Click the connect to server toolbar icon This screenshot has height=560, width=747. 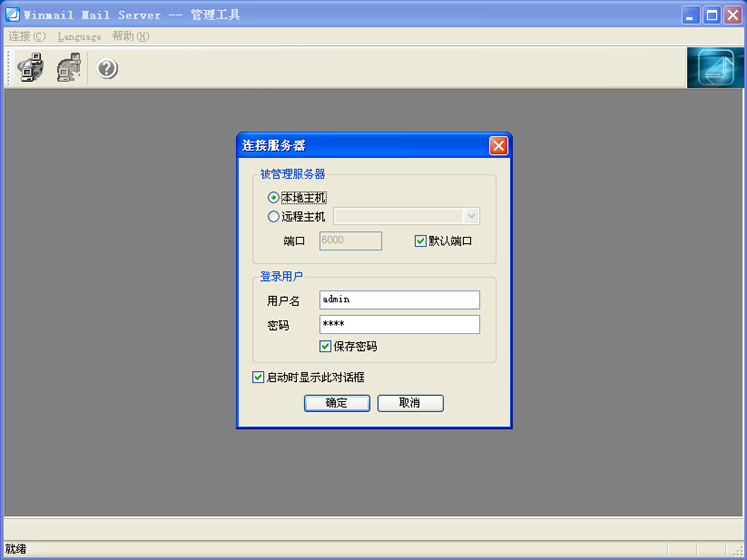(x=31, y=68)
